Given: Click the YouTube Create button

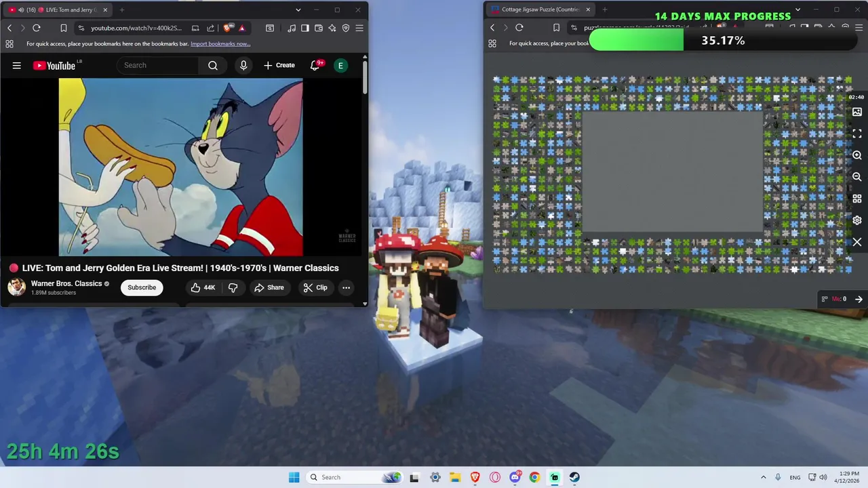Looking at the screenshot, I should coord(279,65).
